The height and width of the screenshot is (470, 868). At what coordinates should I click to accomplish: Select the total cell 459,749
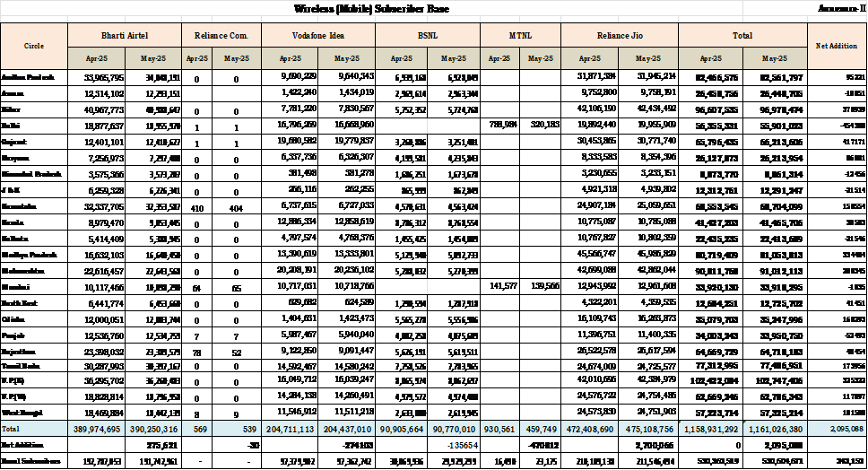pyautogui.click(x=541, y=429)
